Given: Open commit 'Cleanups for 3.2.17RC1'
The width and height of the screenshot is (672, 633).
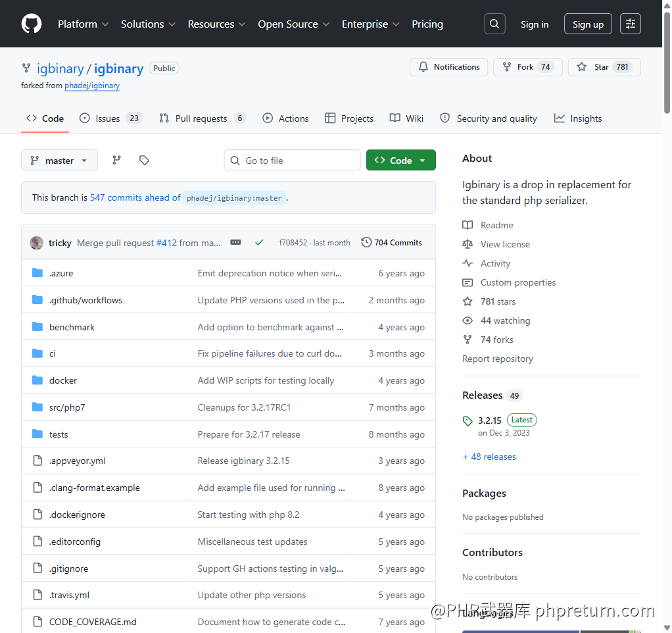Looking at the screenshot, I should pos(245,407).
